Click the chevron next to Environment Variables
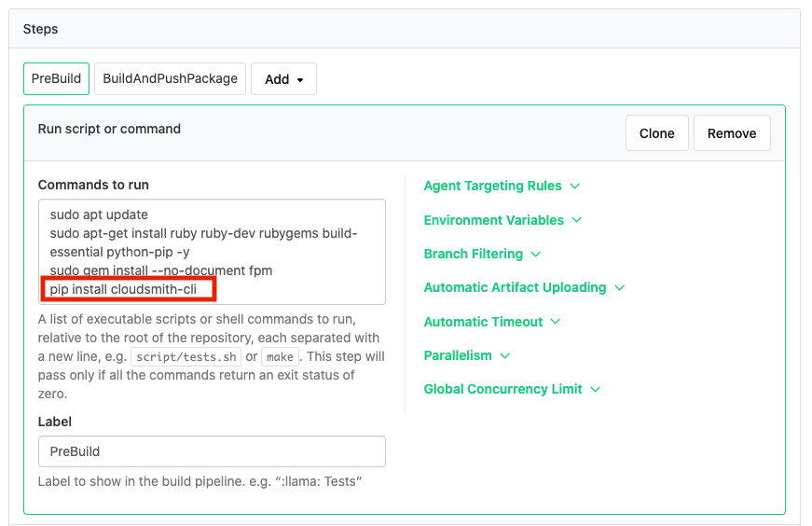Viewport: 812px width, 526px height. tap(577, 220)
